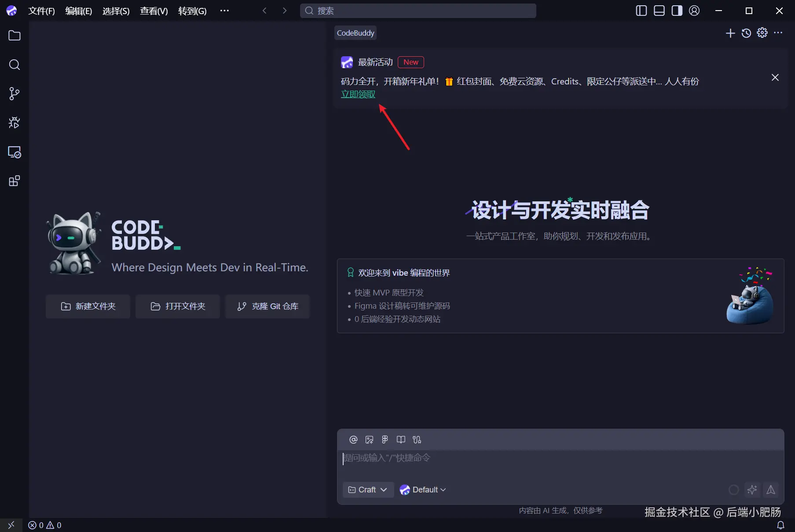Click the @ mention icon above the chat input

(x=353, y=440)
